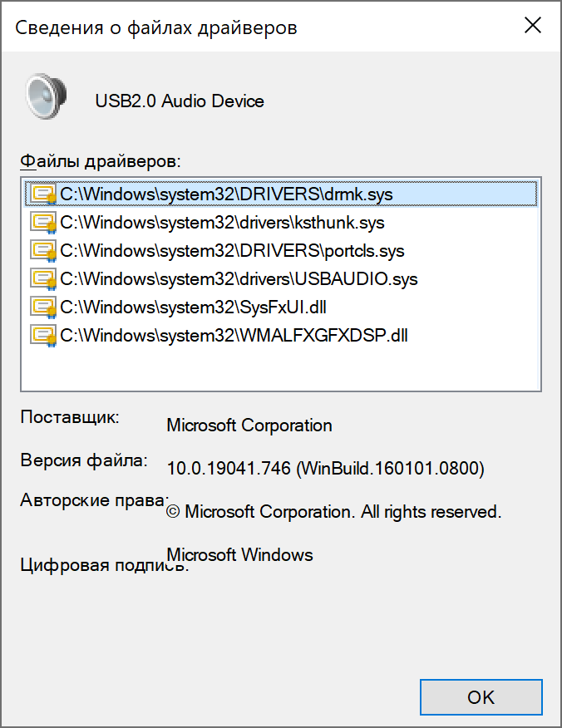Click the Microsoft Corporation provider value
The height and width of the screenshot is (728, 562).
(x=249, y=425)
